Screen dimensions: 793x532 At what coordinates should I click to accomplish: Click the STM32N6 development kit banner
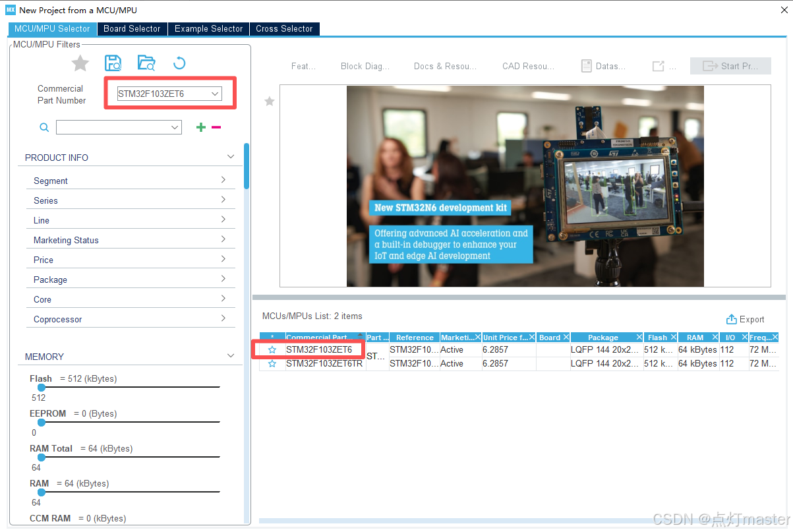point(525,187)
